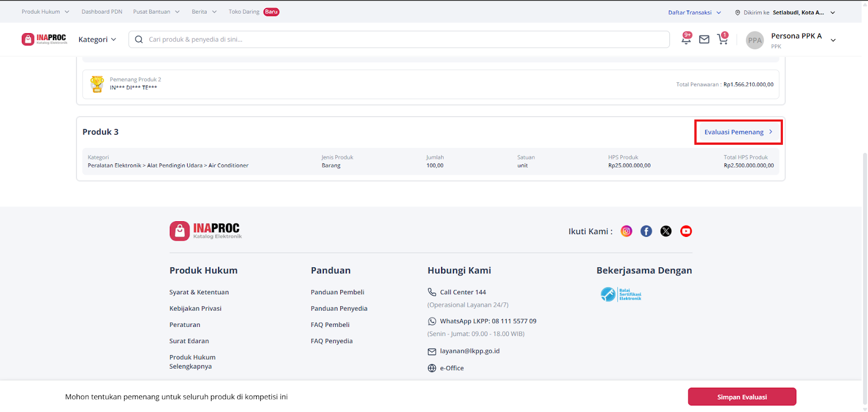Expand the Berita dropdown
Image resolution: width=868 pixels, height=412 pixels.
click(x=204, y=11)
